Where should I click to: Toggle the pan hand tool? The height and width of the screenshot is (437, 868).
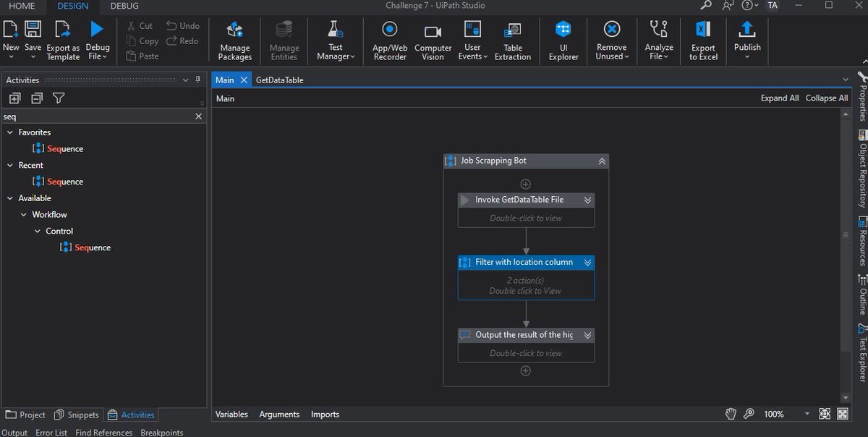click(731, 414)
